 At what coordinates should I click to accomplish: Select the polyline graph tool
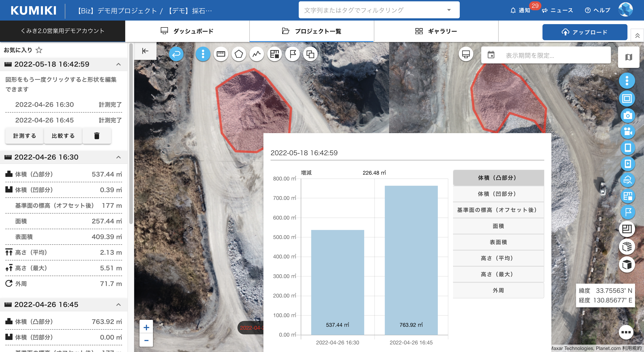(x=256, y=54)
